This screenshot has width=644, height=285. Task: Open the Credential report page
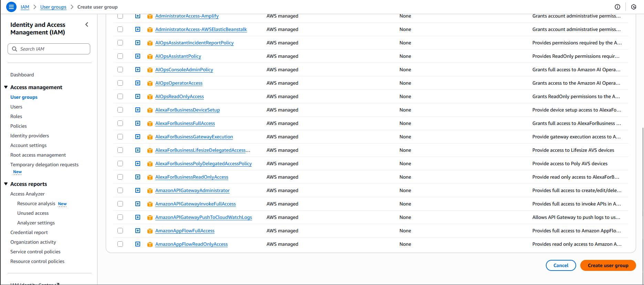pos(29,232)
